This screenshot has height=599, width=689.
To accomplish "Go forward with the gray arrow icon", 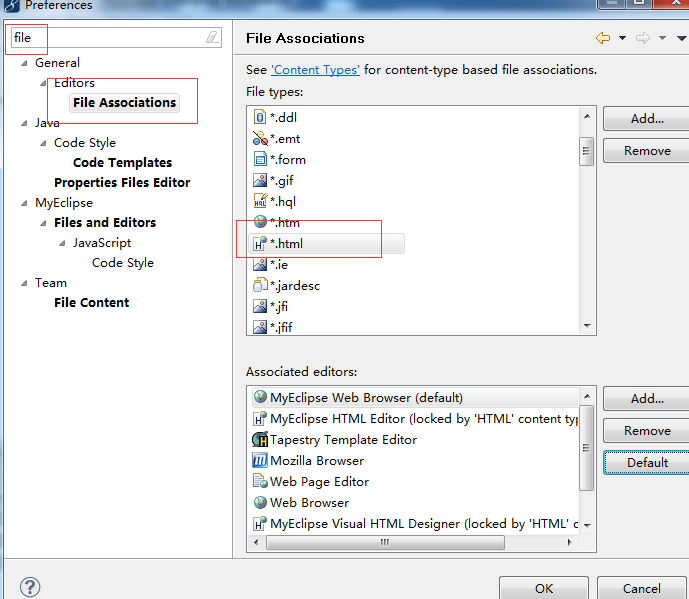I will 643,38.
